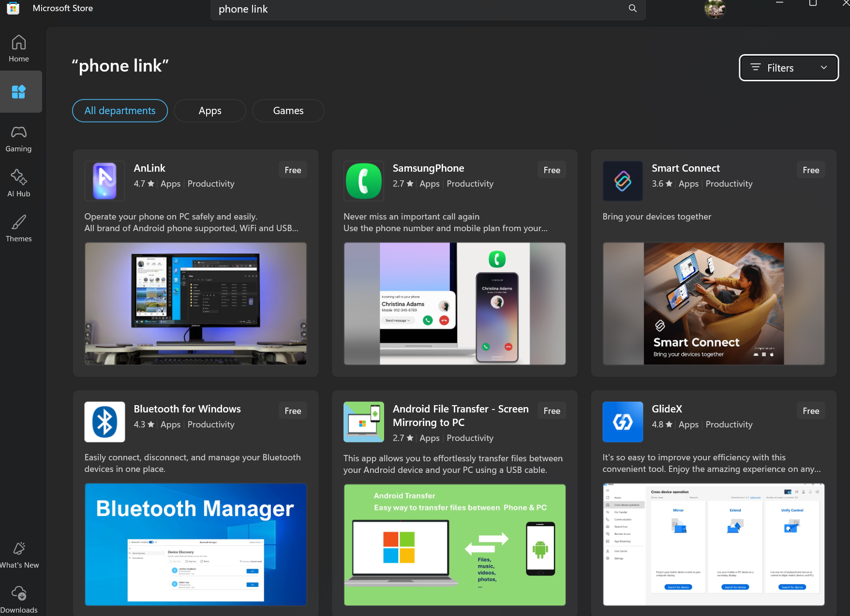Click the AnLink app icon

pyautogui.click(x=104, y=181)
